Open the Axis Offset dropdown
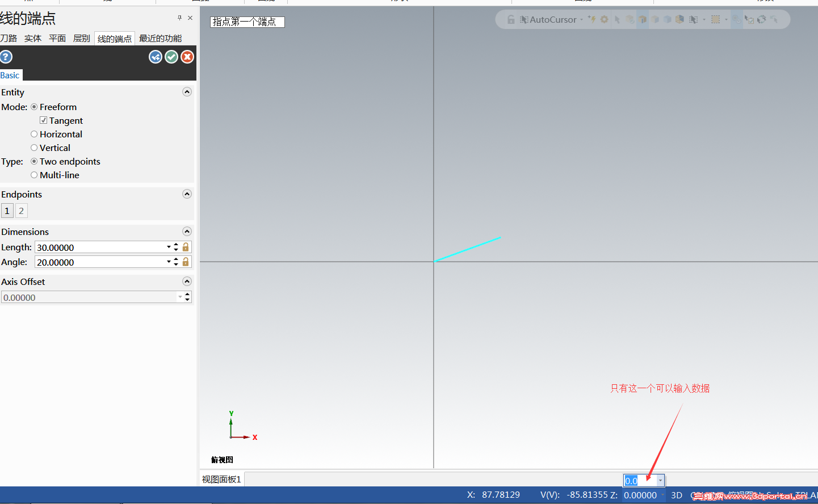Screen dimensions: 818x504 pyautogui.click(x=180, y=297)
